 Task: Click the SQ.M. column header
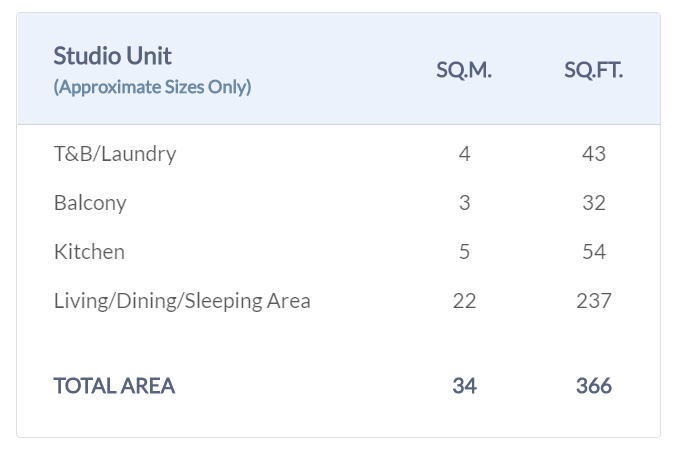coord(464,71)
